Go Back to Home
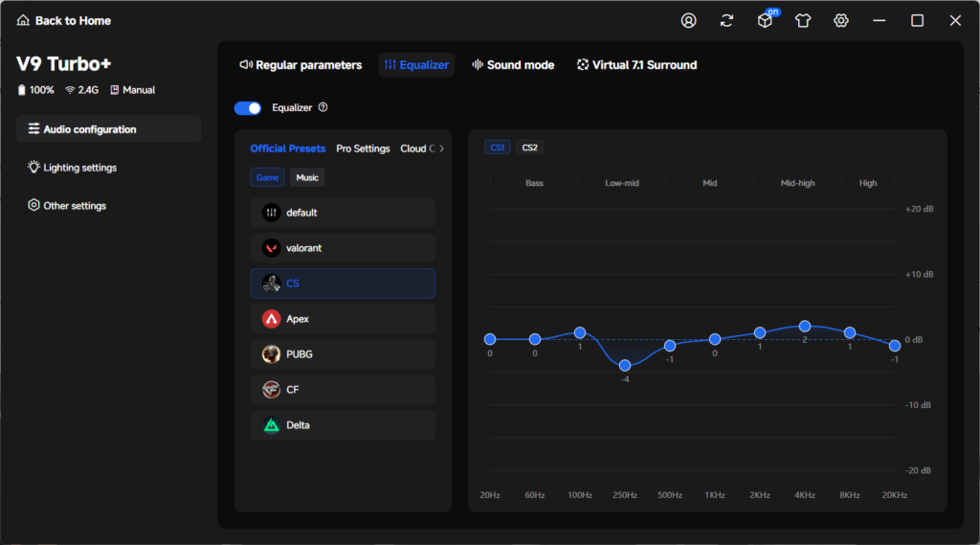 click(64, 21)
